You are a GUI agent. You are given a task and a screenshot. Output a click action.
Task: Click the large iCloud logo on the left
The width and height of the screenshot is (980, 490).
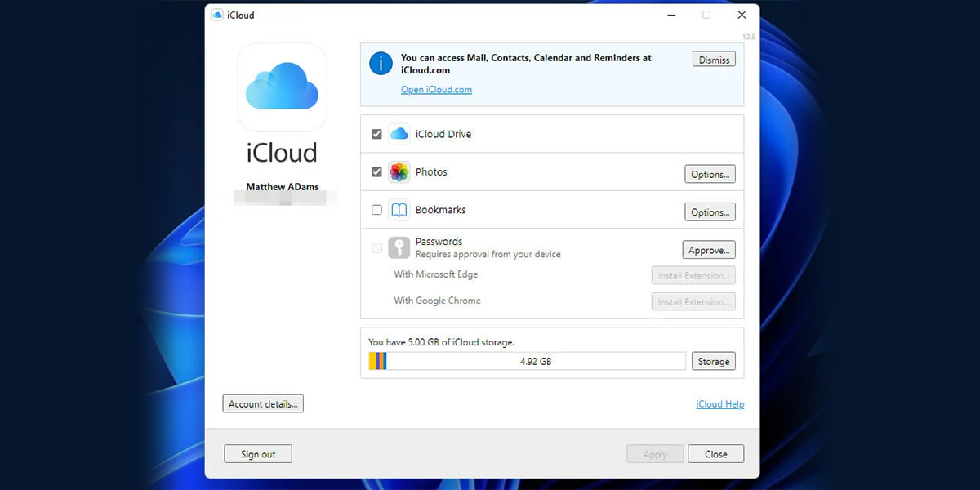(282, 87)
